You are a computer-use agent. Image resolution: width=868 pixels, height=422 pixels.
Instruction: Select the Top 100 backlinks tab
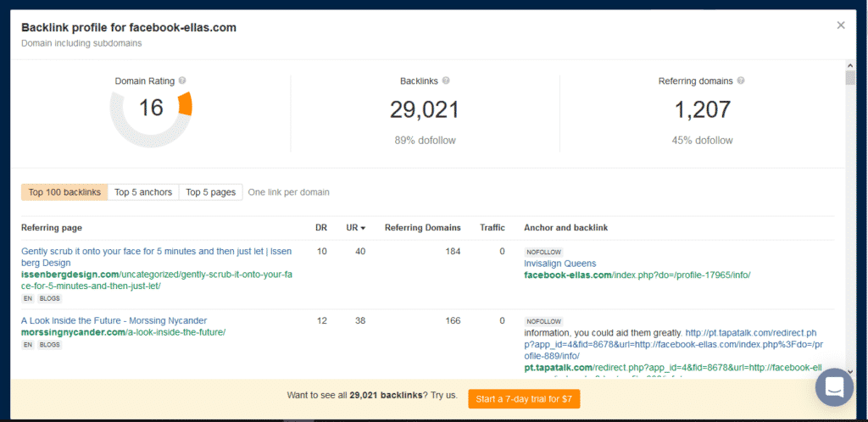[x=64, y=192]
